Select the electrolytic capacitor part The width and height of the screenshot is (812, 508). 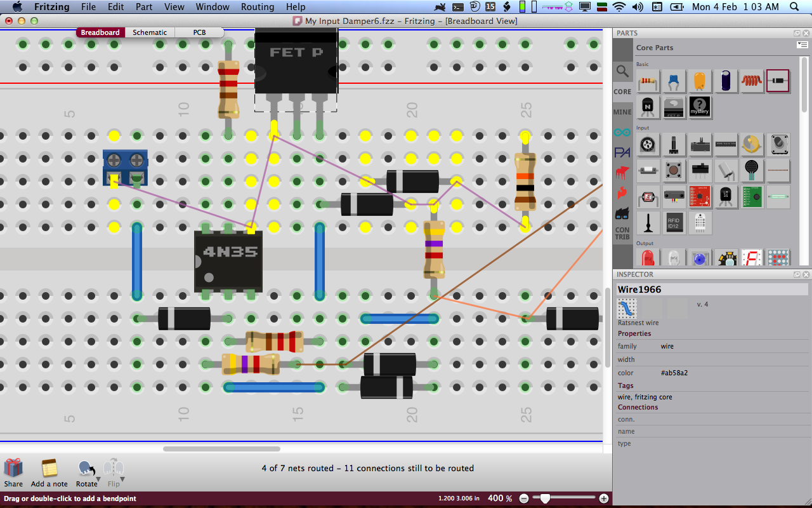[726, 81]
